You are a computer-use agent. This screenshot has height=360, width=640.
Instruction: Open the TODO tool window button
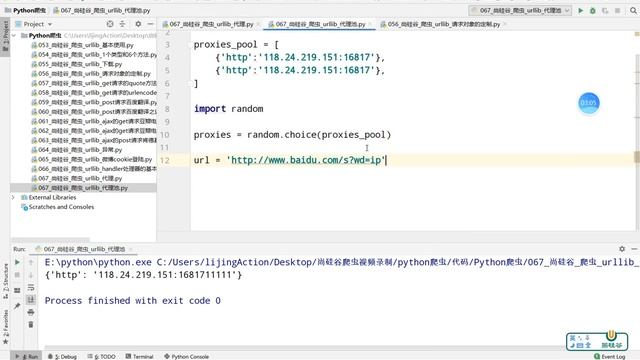[101, 356]
